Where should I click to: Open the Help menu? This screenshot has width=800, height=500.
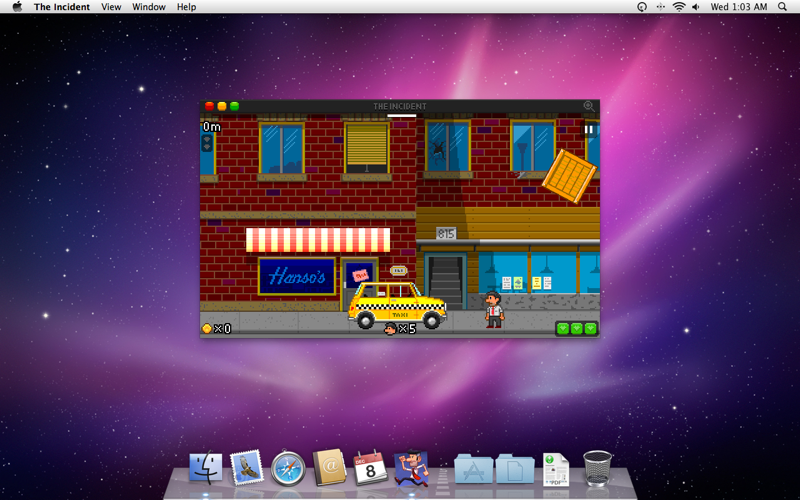tap(186, 7)
